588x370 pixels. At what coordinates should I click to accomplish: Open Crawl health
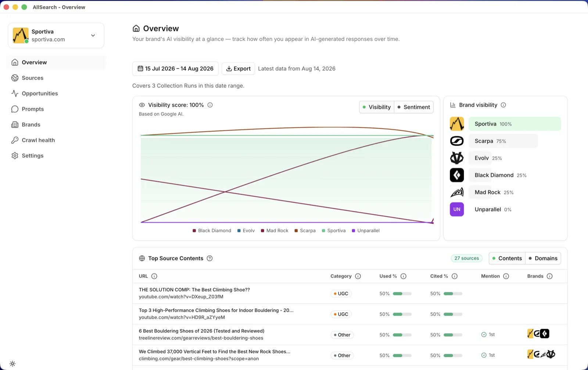[56, 140]
